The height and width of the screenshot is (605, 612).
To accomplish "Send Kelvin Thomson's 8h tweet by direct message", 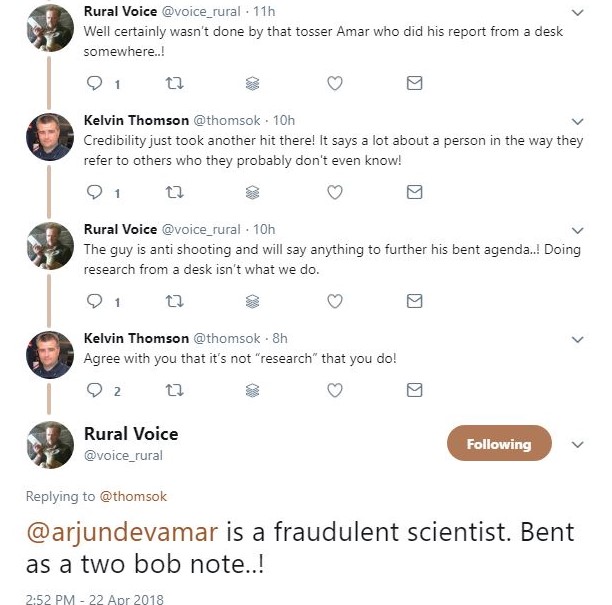I will coord(414,390).
